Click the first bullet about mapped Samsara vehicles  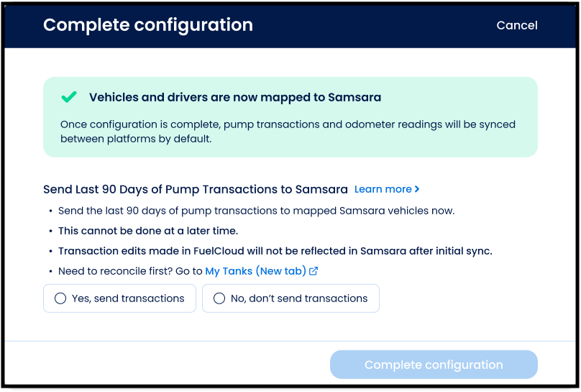(256, 211)
